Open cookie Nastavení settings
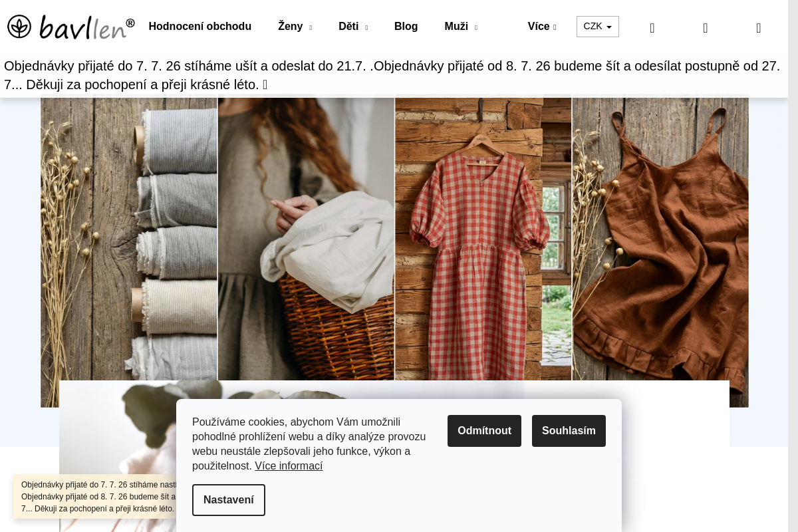Viewport: 798px width, 532px height. (229, 500)
